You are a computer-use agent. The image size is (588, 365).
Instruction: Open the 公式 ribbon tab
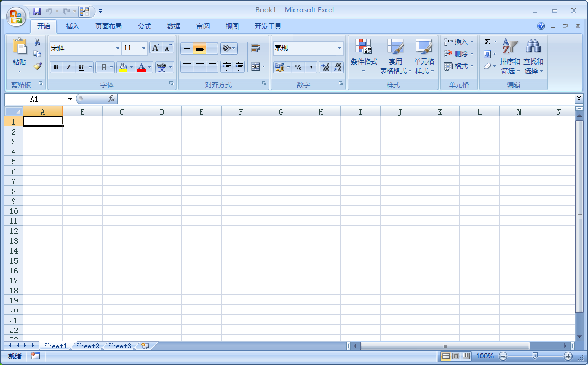[x=145, y=26]
